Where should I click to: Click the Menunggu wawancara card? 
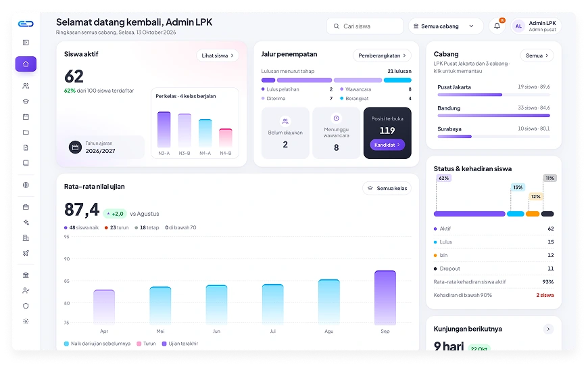click(x=337, y=133)
